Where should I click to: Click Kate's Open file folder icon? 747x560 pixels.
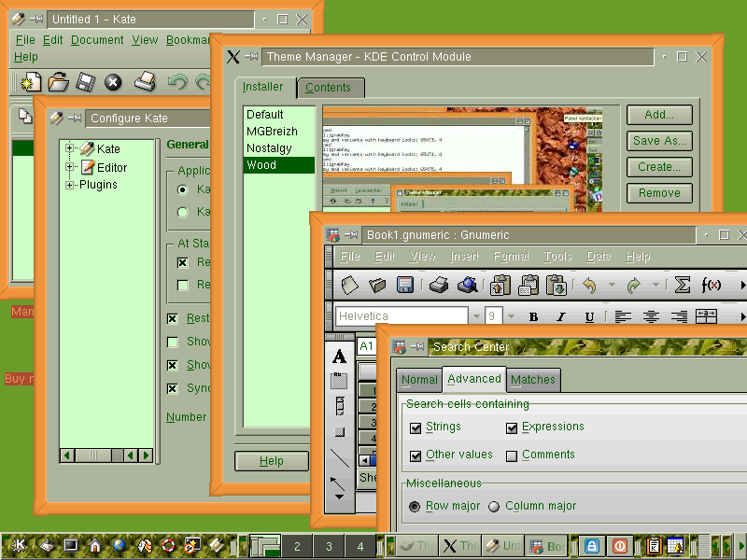[x=59, y=82]
